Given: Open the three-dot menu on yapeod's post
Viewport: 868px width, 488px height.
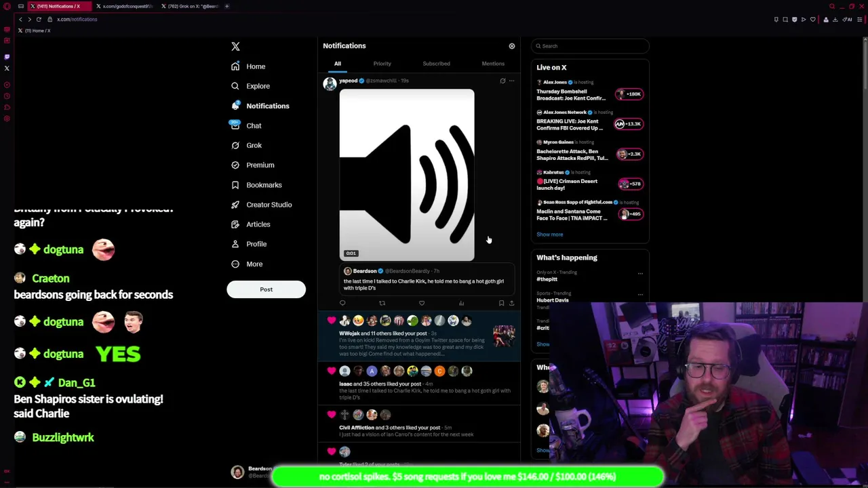Looking at the screenshot, I should point(512,81).
